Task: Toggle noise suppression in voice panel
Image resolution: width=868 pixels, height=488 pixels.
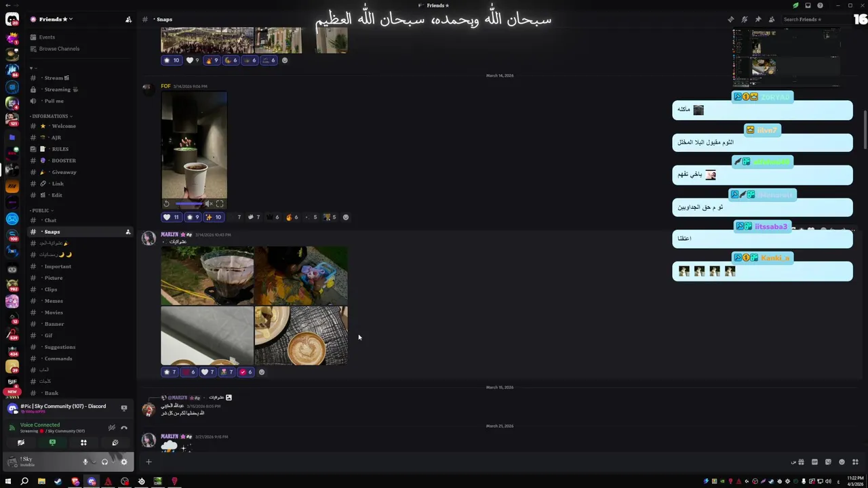Action: tap(111, 428)
